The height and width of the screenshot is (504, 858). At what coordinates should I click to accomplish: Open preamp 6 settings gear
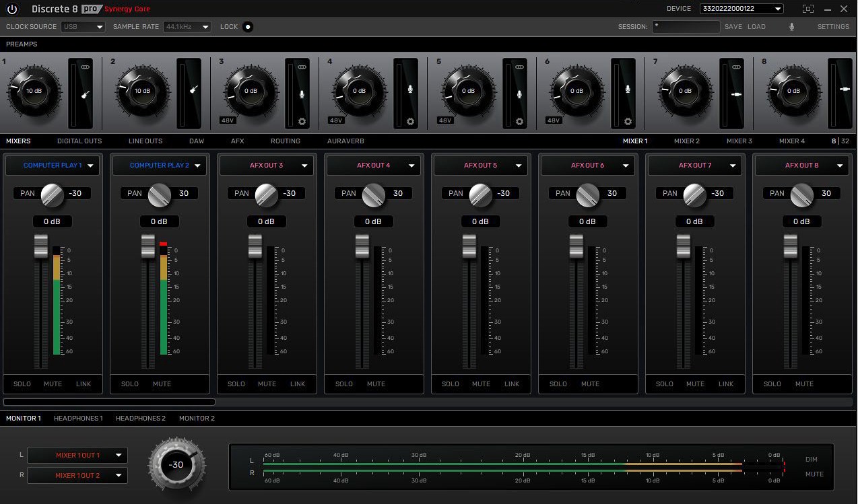pyautogui.click(x=628, y=122)
